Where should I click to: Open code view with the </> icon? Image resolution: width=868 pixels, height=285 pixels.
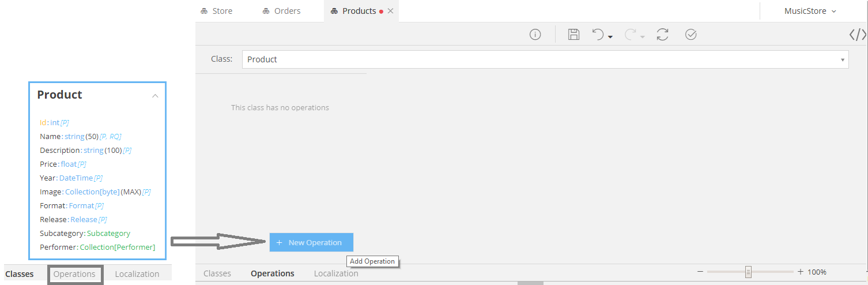[x=857, y=35]
